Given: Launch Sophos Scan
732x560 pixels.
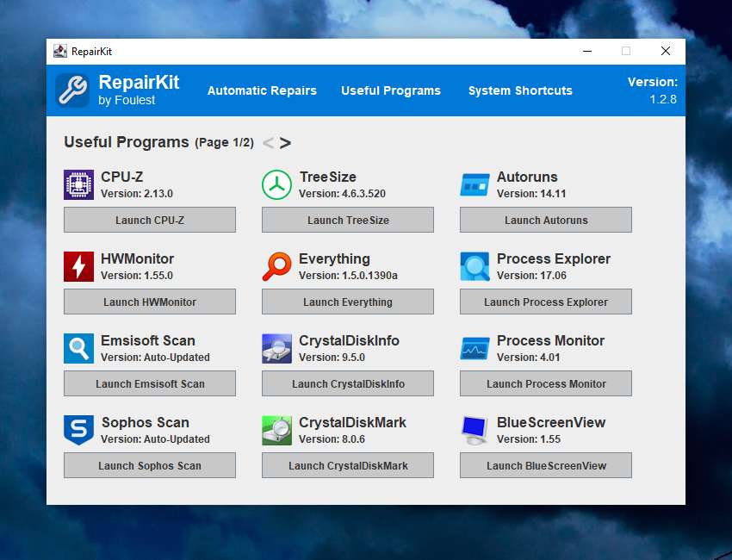Looking at the screenshot, I should [x=150, y=465].
